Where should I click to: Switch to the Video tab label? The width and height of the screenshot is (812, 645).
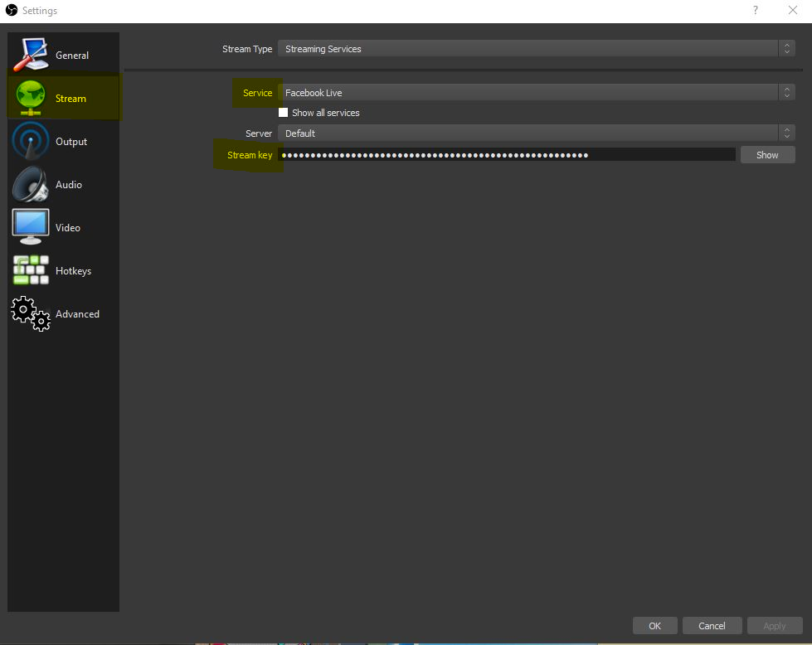click(x=68, y=228)
